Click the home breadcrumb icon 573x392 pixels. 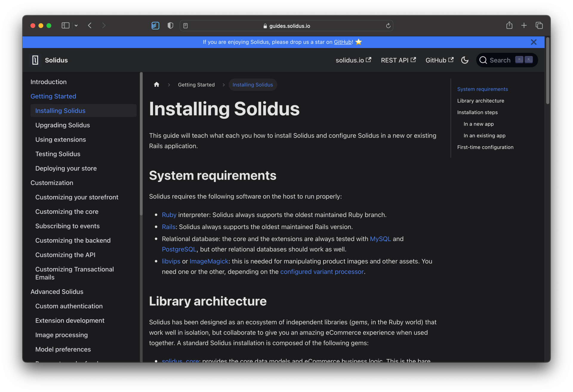pos(156,85)
